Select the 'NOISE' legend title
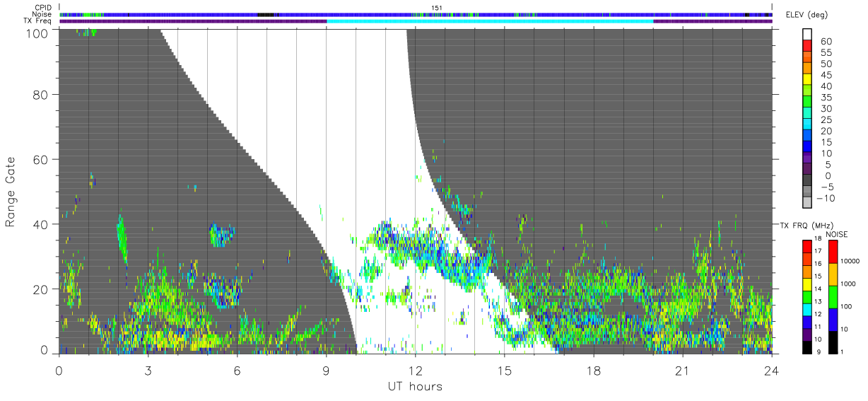The width and height of the screenshot is (868, 401). pyautogui.click(x=837, y=234)
